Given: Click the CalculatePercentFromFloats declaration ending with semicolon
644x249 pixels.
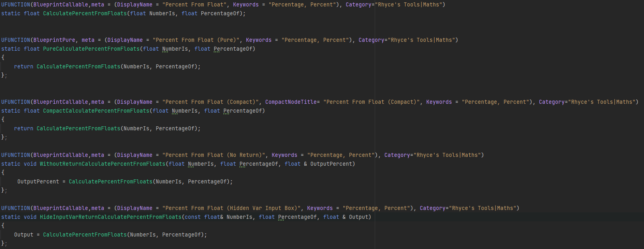Looking at the screenshot, I should click(x=85, y=13).
